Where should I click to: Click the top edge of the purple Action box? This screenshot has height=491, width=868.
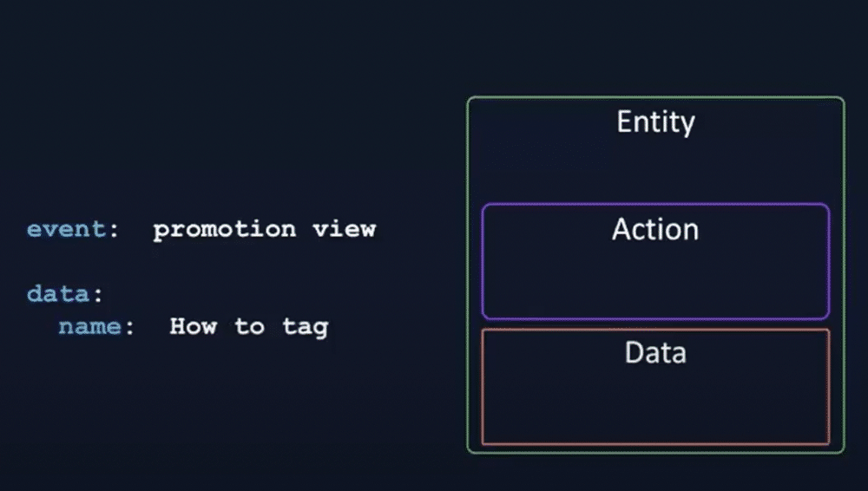click(655, 206)
